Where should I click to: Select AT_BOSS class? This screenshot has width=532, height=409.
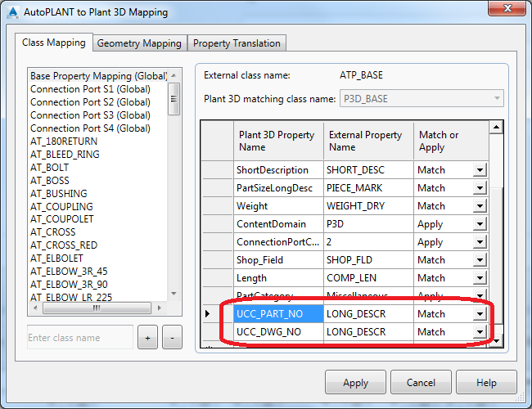click(x=50, y=181)
